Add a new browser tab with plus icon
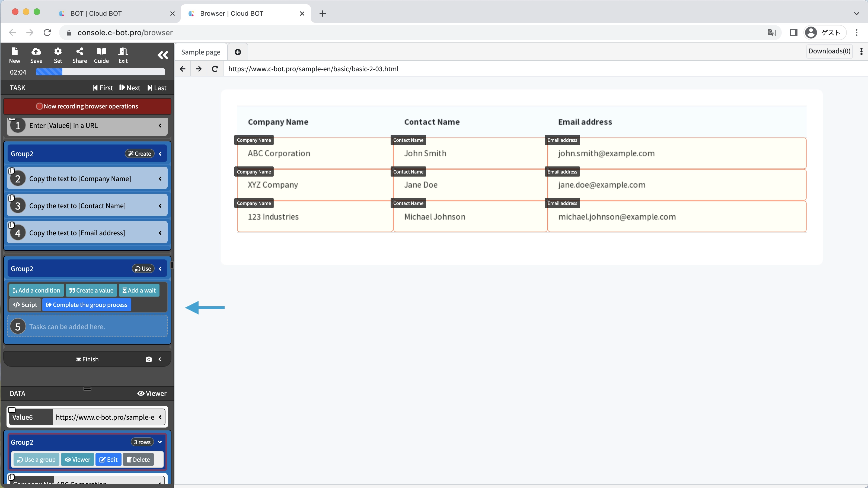Viewport: 868px width, 488px height. (x=238, y=52)
